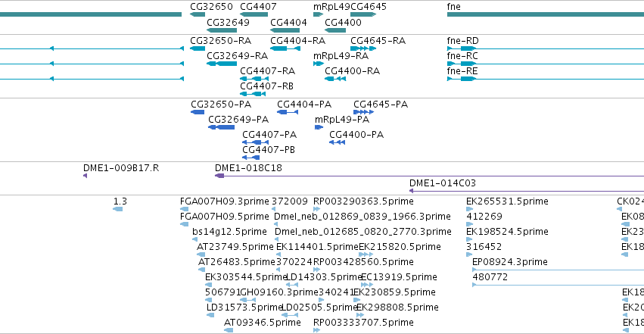This screenshot has width=644, height=334.
Task: Click the CG32650 gene label
Action: point(211,7)
